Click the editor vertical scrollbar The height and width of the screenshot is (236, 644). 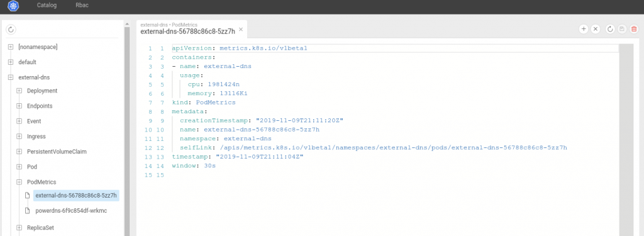pyautogui.click(x=626, y=140)
